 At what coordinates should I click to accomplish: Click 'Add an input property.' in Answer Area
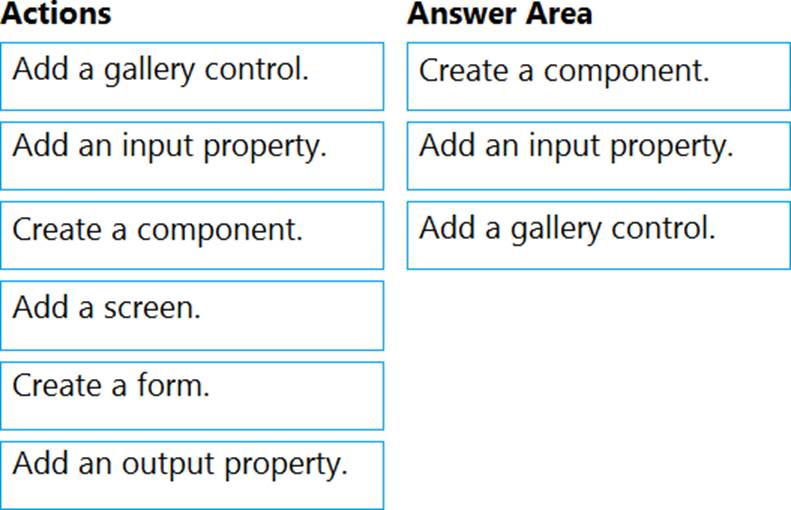click(x=599, y=156)
